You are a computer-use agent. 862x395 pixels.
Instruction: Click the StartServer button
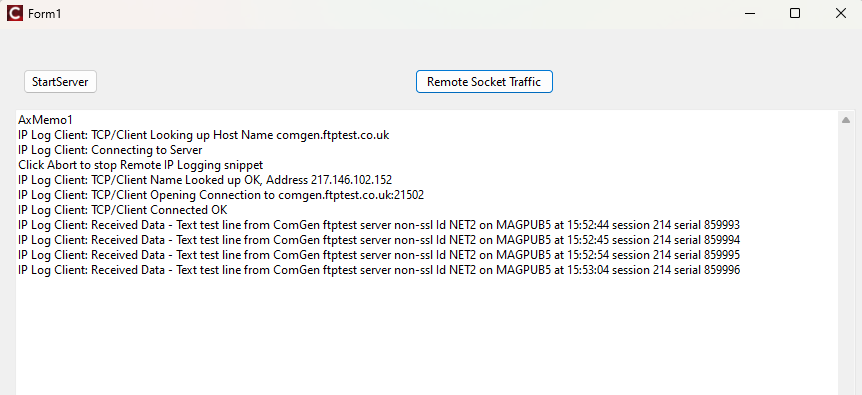(60, 82)
